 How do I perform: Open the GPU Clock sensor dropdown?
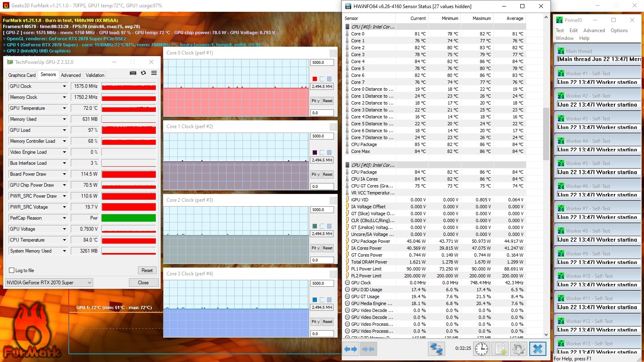[64, 86]
